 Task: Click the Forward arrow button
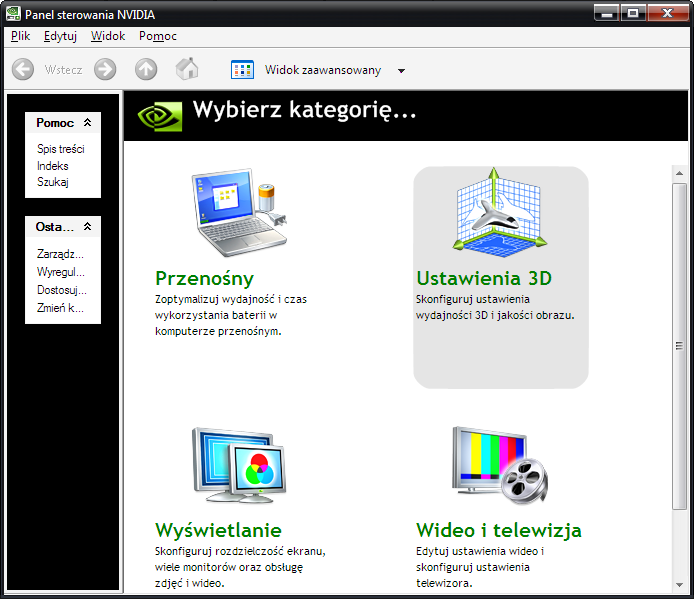(x=105, y=70)
